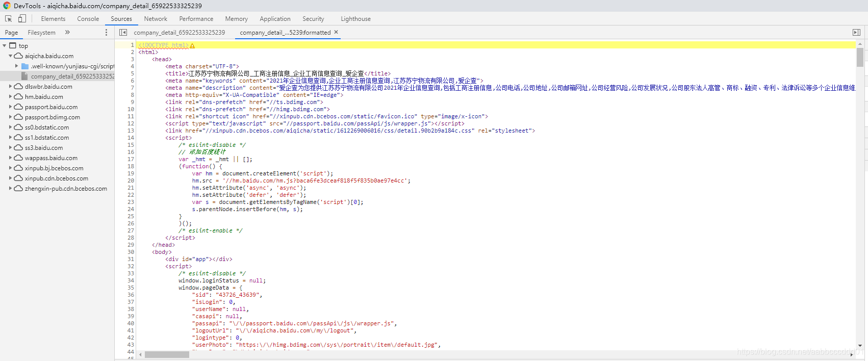Image resolution: width=868 pixels, height=361 pixels.
Task: Open the Lighthouse tab
Action: (x=356, y=19)
